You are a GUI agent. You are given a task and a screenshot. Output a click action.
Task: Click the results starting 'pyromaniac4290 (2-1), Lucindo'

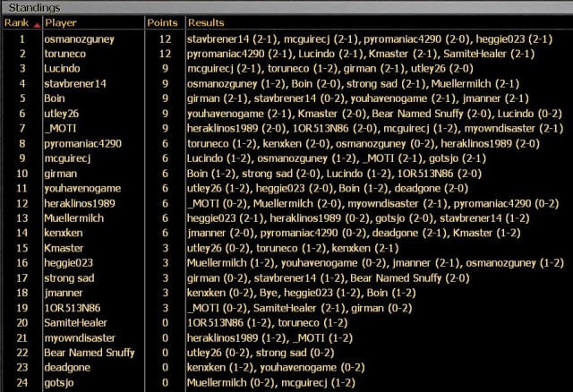361,54
